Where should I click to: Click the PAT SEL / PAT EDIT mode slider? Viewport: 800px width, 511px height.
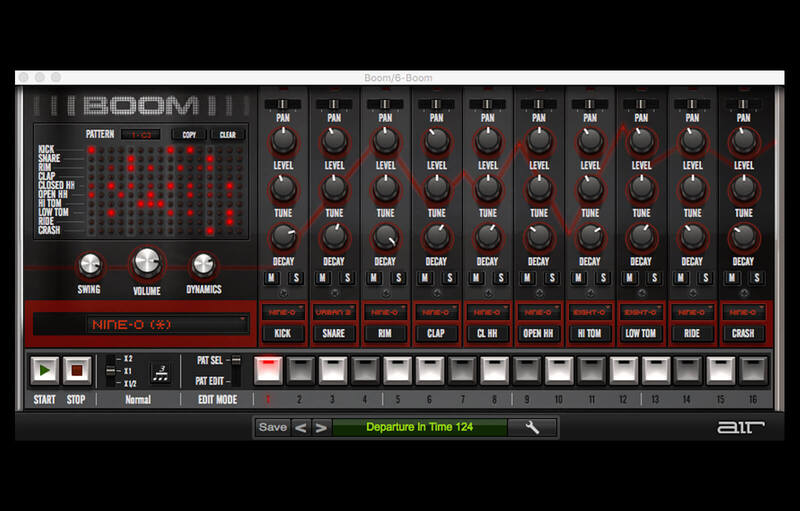coord(236,370)
